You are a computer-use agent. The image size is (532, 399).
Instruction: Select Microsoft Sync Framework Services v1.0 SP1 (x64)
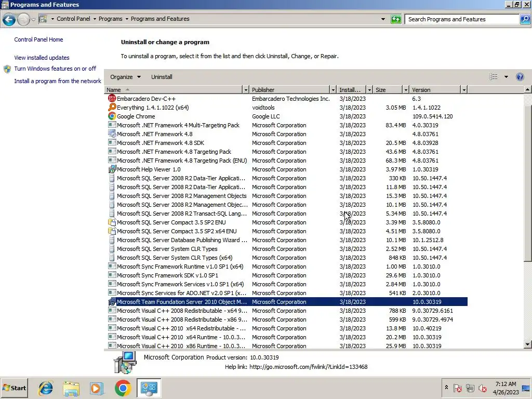point(287,284)
